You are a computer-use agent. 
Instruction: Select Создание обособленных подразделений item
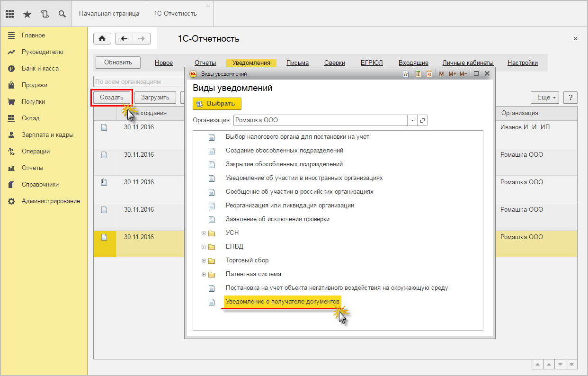coord(285,151)
